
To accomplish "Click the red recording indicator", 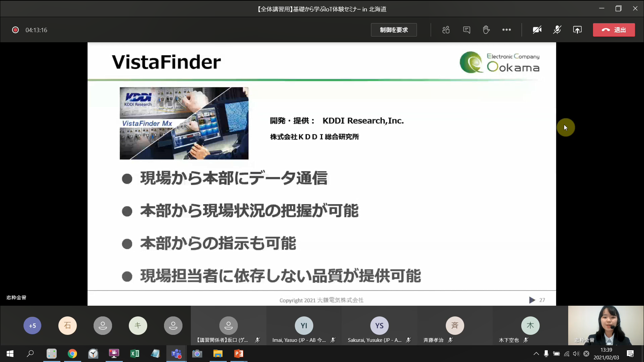I will click(x=15, y=30).
